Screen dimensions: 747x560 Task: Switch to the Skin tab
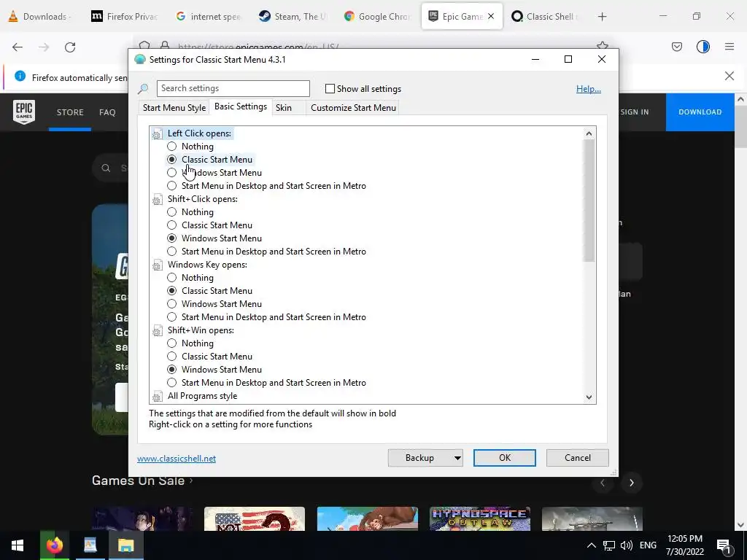tap(284, 108)
